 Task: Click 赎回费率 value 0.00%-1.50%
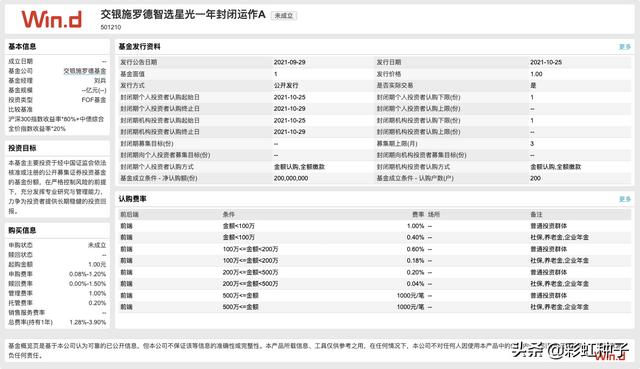pyautogui.click(x=87, y=284)
